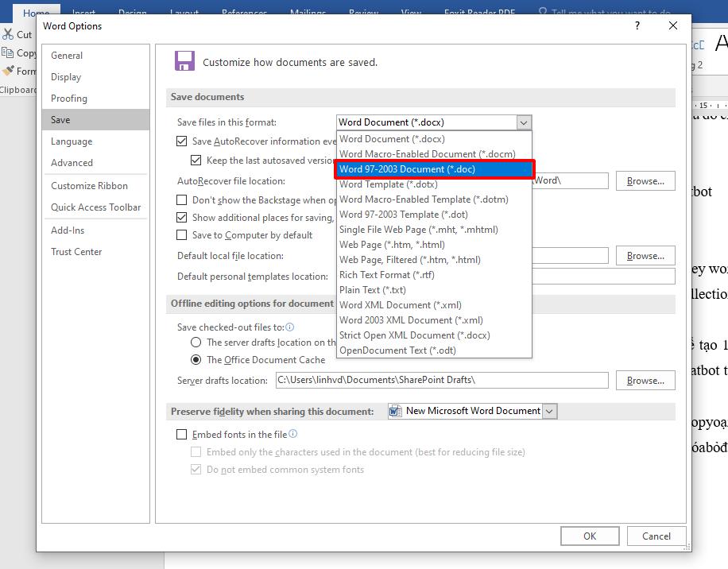Open the Trust Center category
This screenshot has width=728, height=569.
pyautogui.click(x=95, y=252)
